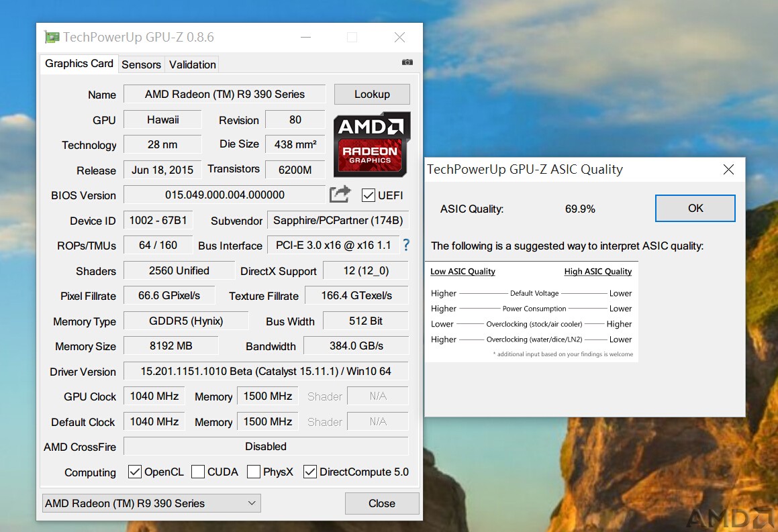This screenshot has height=532, width=778.
Task: Switch to the Validation tab
Action: (x=193, y=64)
